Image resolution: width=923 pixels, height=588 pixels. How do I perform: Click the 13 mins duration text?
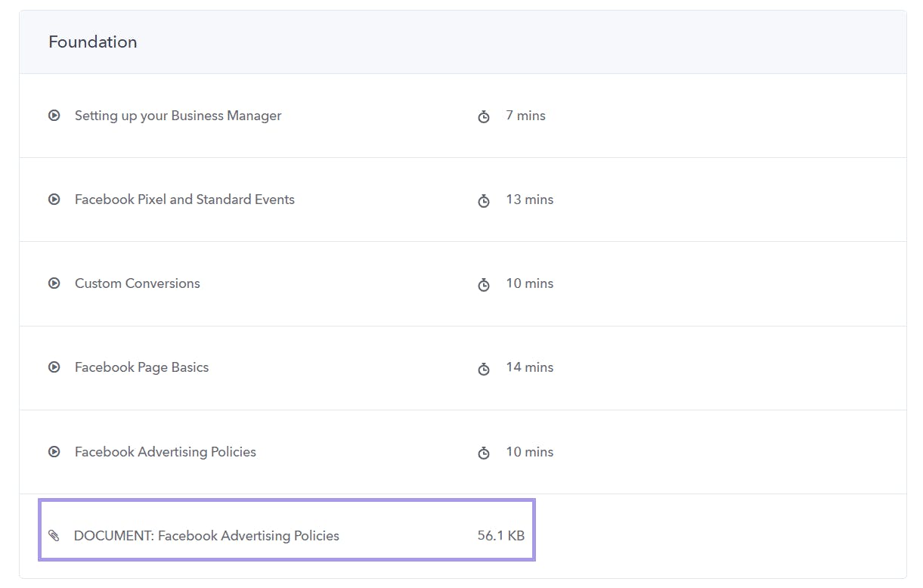[x=529, y=200]
